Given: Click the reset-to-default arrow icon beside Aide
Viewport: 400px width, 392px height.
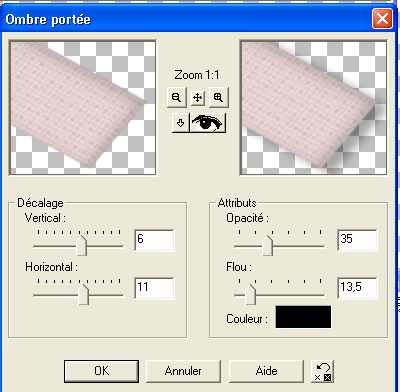Looking at the screenshot, I should pyautogui.click(x=322, y=371).
